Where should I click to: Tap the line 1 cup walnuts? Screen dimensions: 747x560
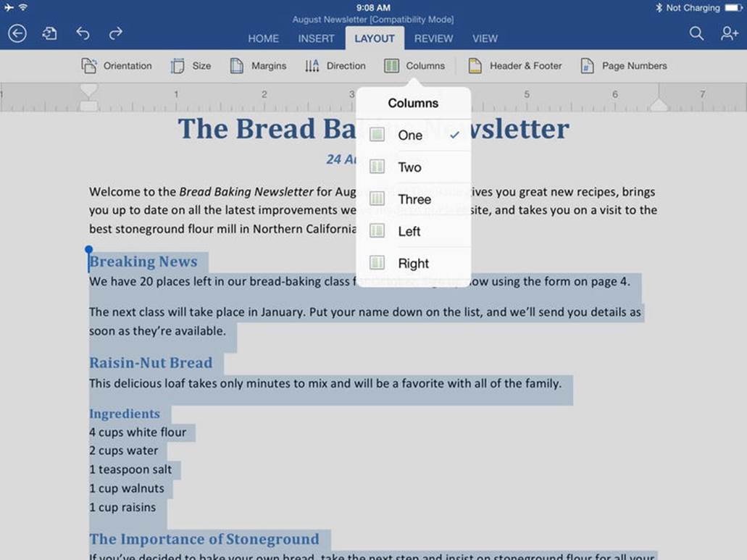[127, 488]
